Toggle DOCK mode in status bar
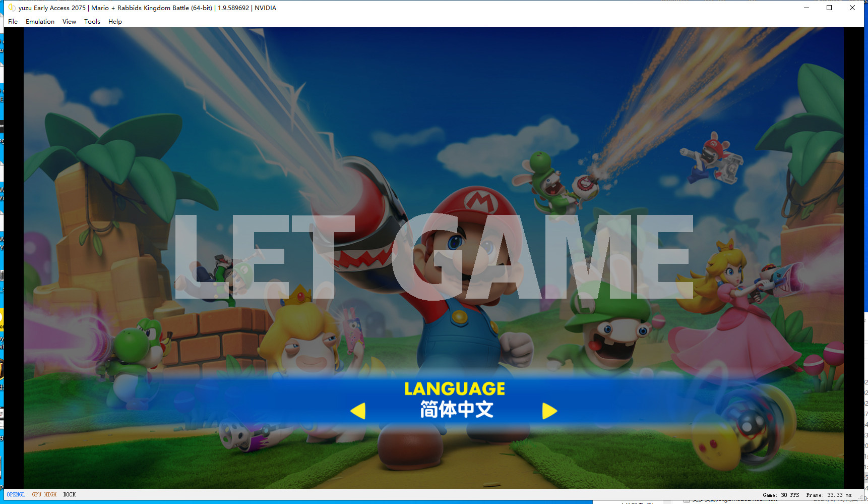Screen dimensions: 868x504 [x=70, y=494]
